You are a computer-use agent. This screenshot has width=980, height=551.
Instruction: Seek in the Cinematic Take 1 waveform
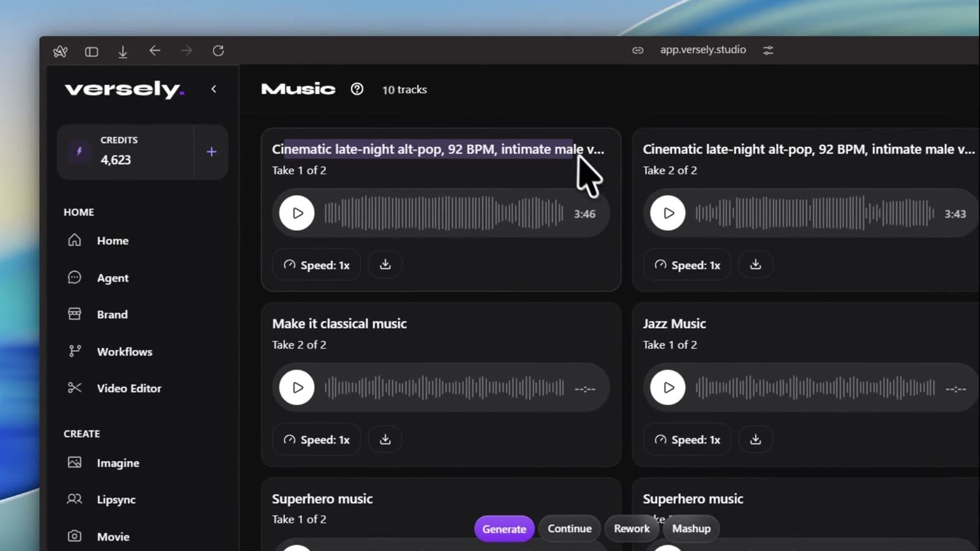pos(444,213)
